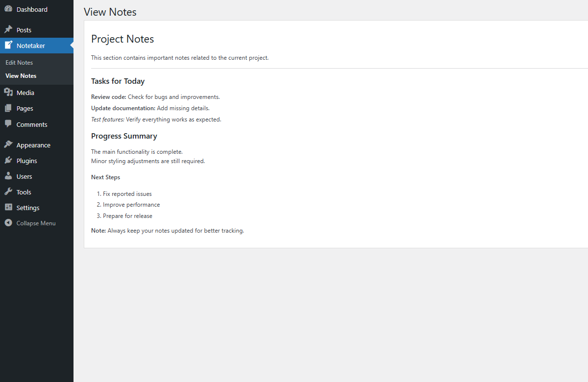Select the View Notes submenu item
The height and width of the screenshot is (382, 588).
point(21,76)
